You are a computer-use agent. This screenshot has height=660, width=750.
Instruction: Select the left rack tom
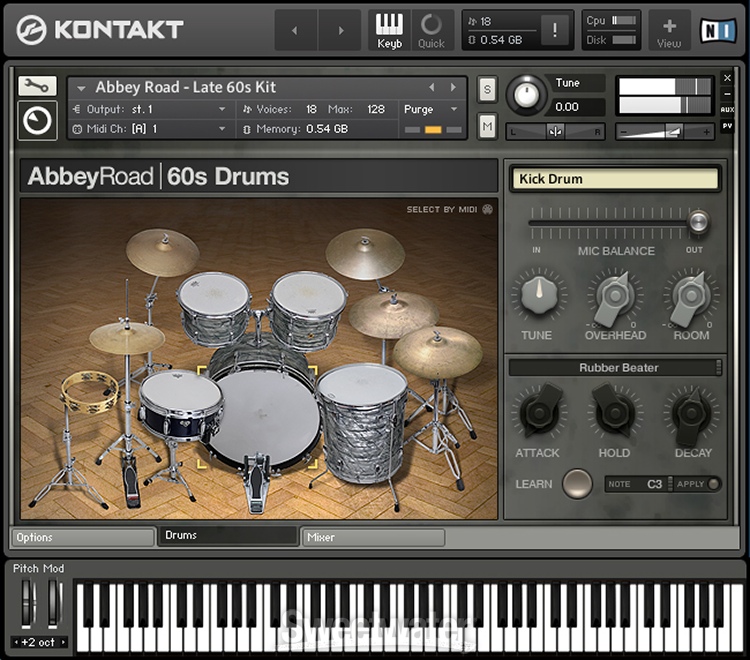coord(214,308)
